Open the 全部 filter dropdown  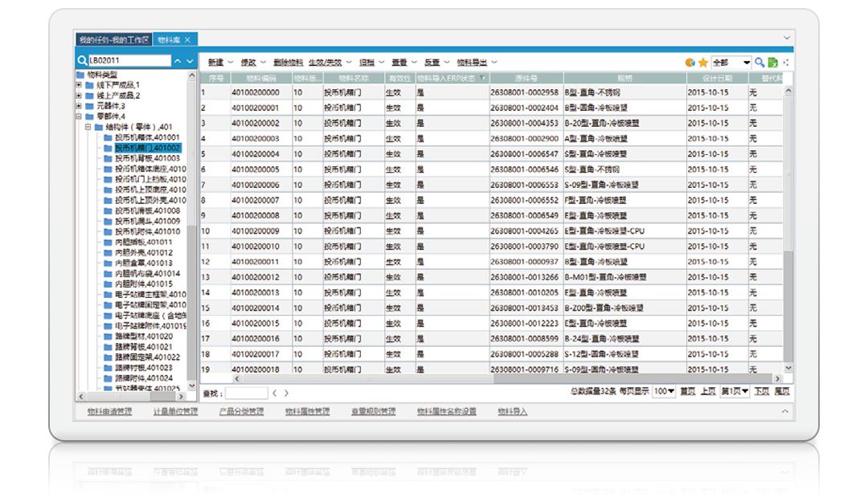click(x=747, y=63)
